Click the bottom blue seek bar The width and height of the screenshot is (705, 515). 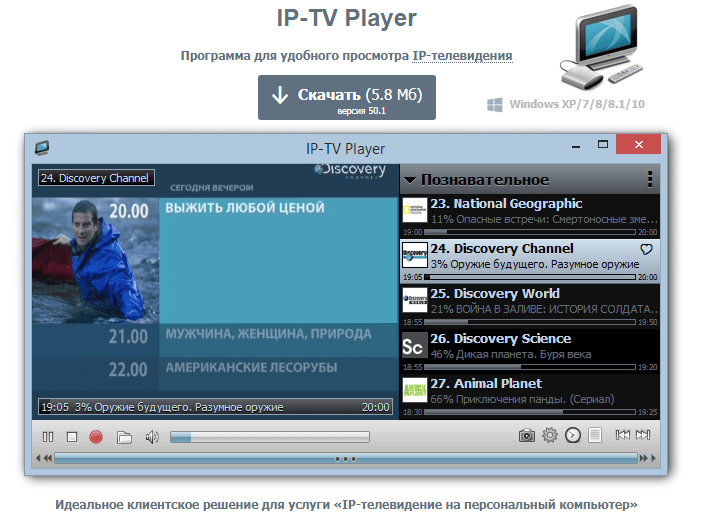[345, 459]
